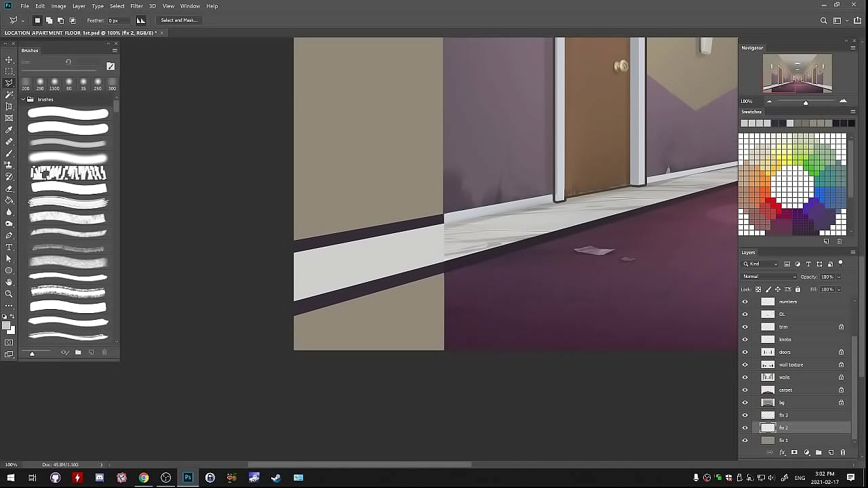Screen dimensions: 868x488
Task: Select the Zoom tool in toolbar
Action: tap(9, 293)
